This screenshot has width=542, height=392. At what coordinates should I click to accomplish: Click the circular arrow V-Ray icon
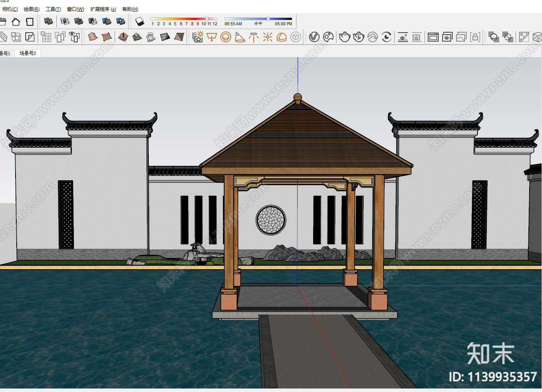coord(387,37)
